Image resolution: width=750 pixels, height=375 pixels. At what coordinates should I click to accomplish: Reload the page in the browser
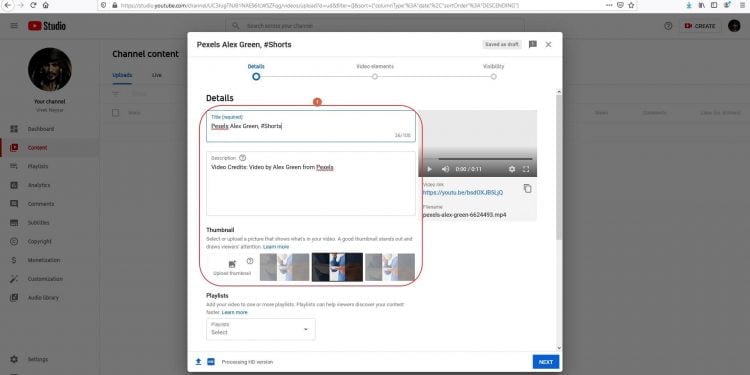[33, 5]
